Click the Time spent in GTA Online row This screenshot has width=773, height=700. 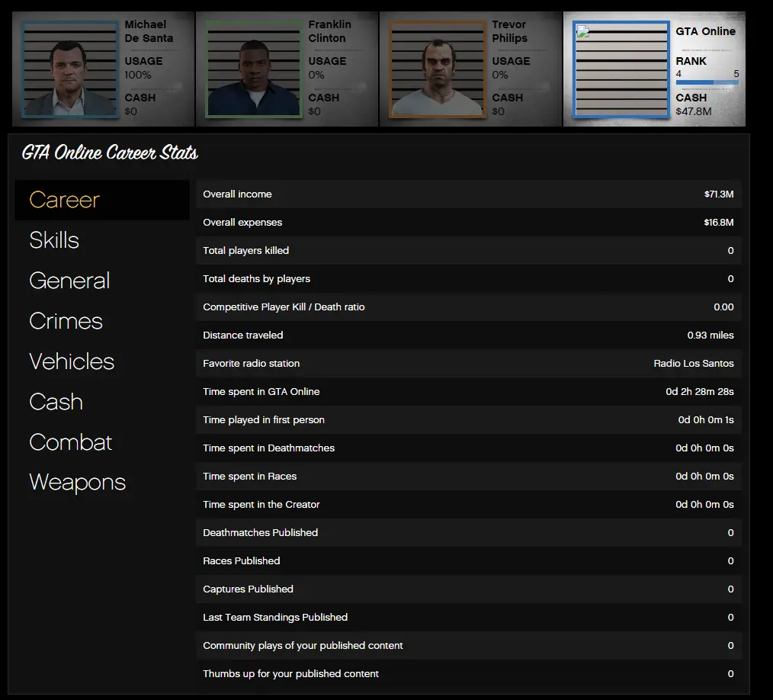point(468,392)
